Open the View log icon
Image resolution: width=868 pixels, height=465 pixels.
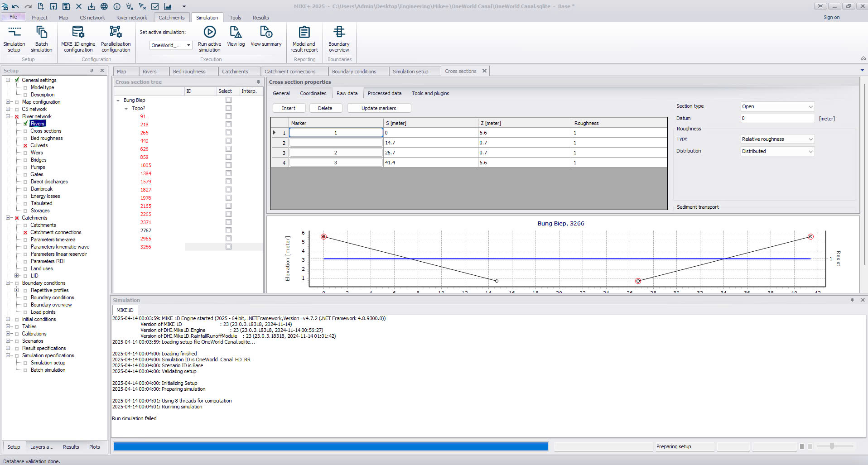[x=236, y=33]
